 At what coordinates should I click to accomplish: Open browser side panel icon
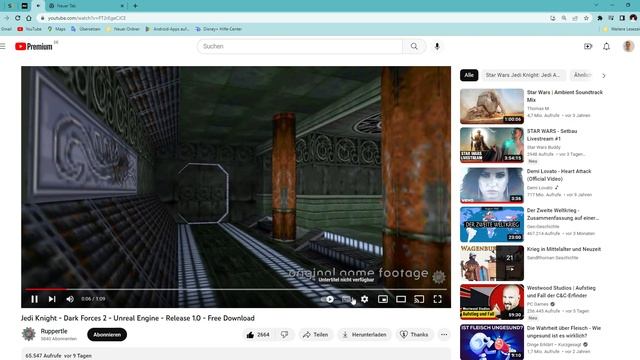click(622, 18)
